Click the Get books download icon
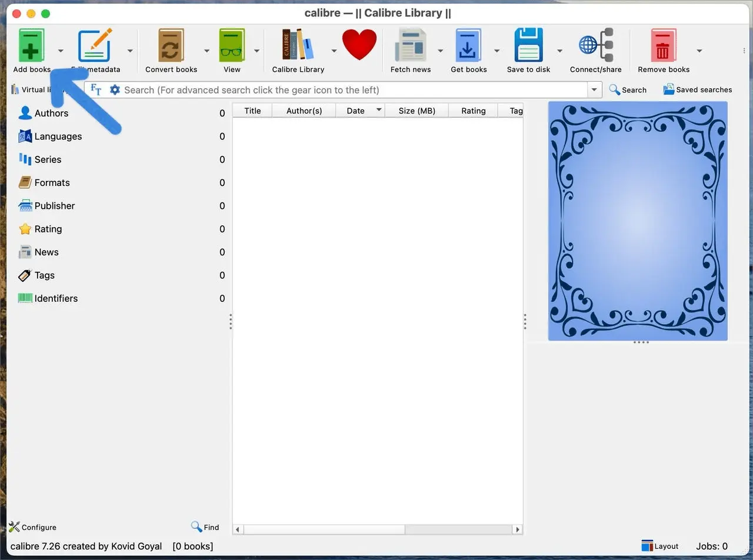The image size is (753, 560). pyautogui.click(x=468, y=46)
